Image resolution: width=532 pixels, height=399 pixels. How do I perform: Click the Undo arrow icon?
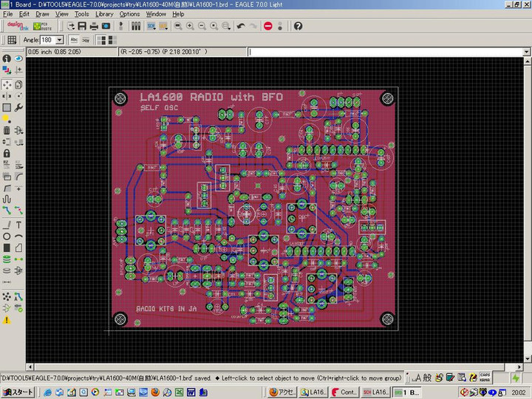pyautogui.click(x=240, y=26)
